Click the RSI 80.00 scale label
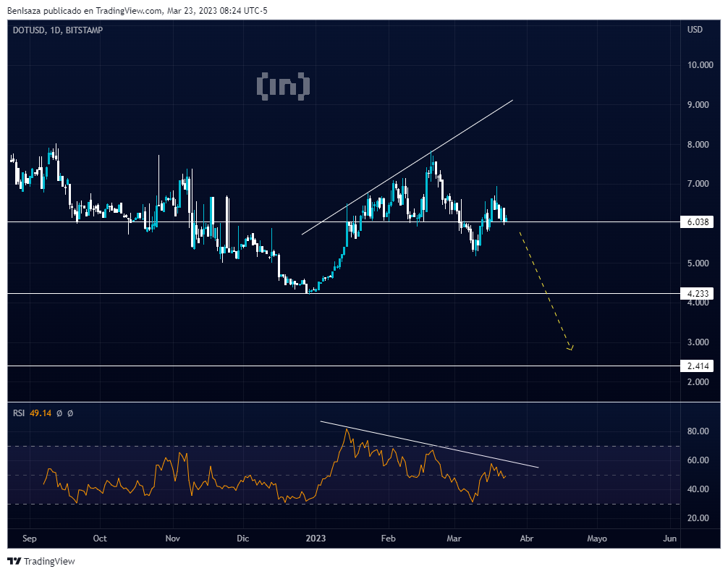 click(x=698, y=431)
